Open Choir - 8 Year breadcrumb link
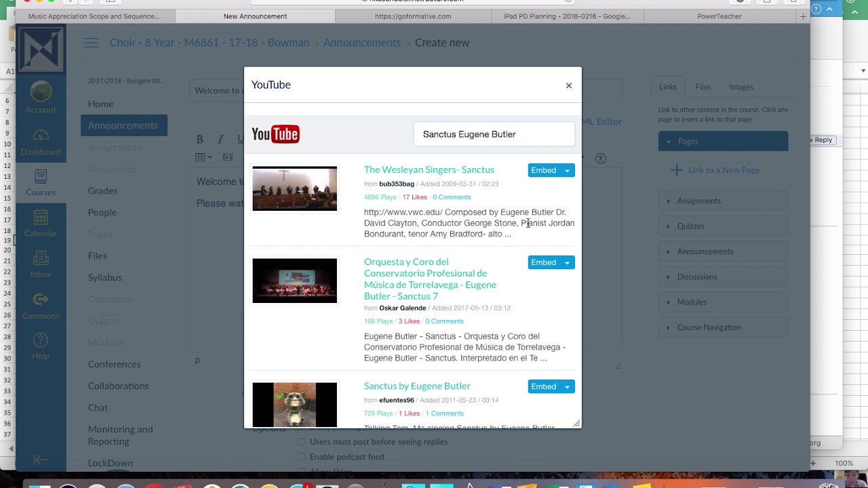This screenshot has height=488, width=868. click(x=210, y=43)
